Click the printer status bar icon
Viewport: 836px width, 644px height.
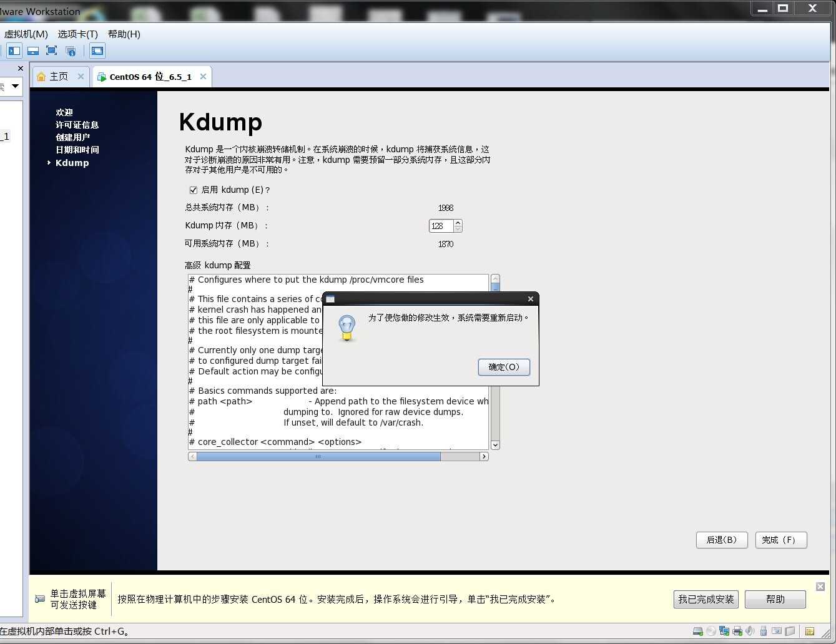pyautogui.click(x=737, y=631)
